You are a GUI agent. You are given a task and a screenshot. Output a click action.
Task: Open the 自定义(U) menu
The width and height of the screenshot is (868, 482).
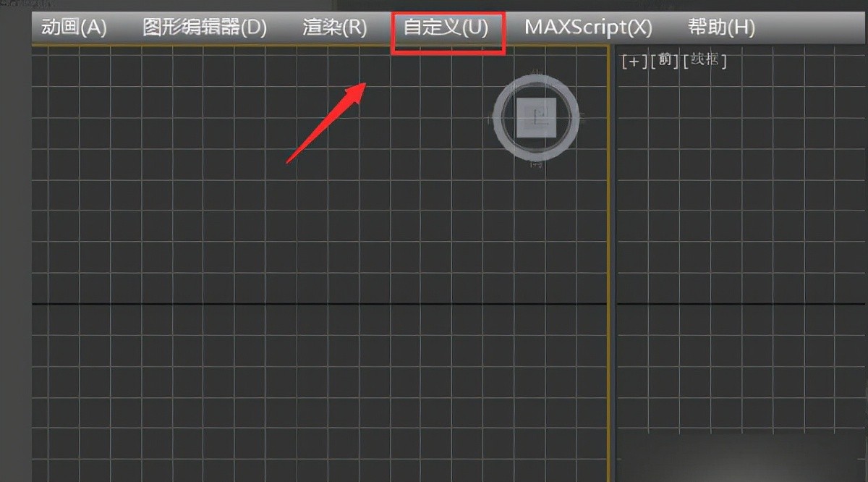click(446, 28)
